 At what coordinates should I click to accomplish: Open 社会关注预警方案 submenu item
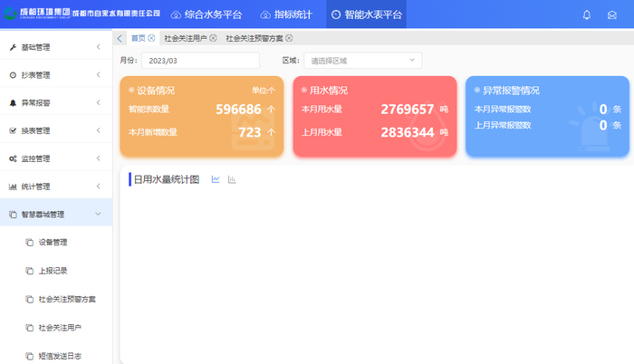[67, 300]
